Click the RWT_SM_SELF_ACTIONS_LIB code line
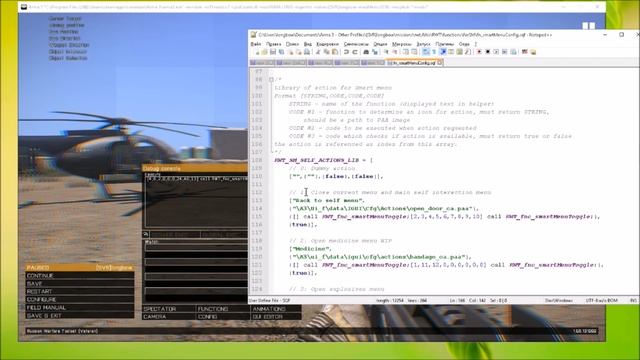The image size is (640, 360). pos(323,160)
